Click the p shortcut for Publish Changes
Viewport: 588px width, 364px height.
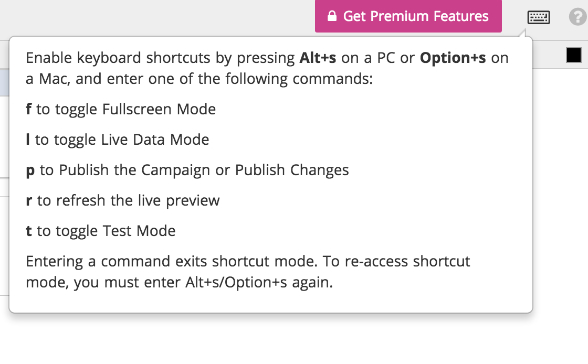click(29, 170)
